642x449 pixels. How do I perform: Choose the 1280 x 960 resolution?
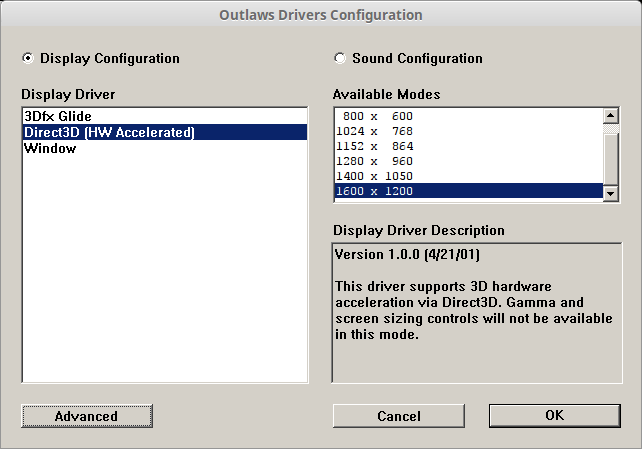[469, 161]
